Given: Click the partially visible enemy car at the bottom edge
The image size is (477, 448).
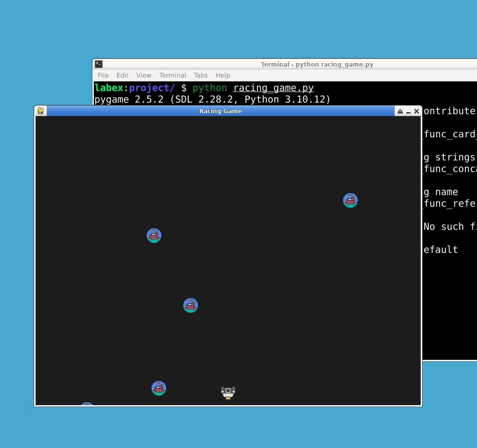Looking at the screenshot, I should [87, 404].
